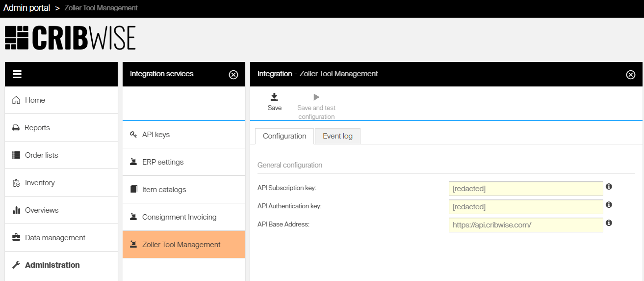Close the Integration services panel
This screenshot has width=644, height=281.
233,75
